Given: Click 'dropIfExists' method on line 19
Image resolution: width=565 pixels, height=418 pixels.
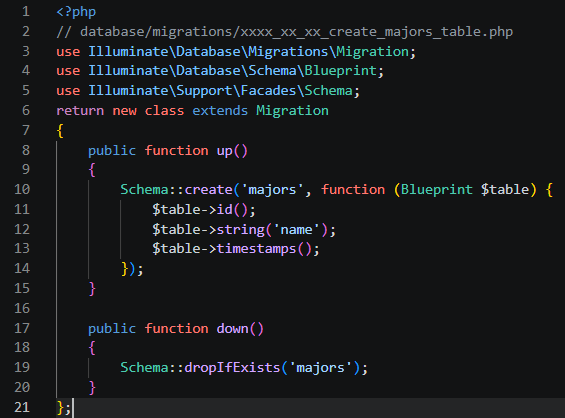Looking at the screenshot, I should [232, 368].
